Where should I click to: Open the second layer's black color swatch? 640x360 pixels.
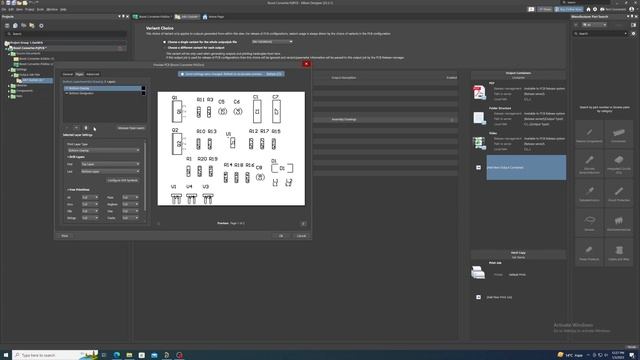(x=143, y=93)
